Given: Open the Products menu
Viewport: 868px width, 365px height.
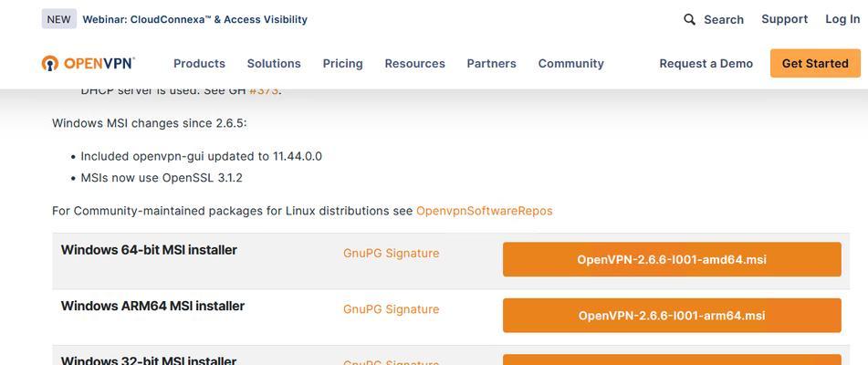Looking at the screenshot, I should 199,63.
